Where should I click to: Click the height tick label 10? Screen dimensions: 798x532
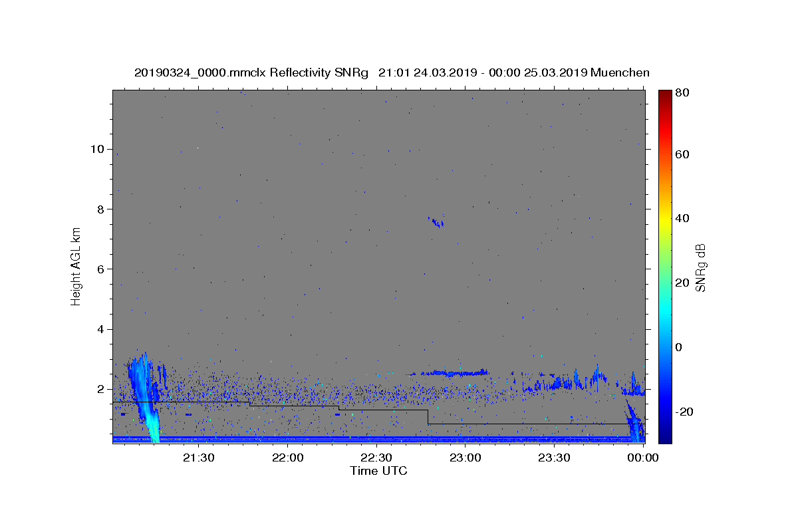(x=98, y=149)
